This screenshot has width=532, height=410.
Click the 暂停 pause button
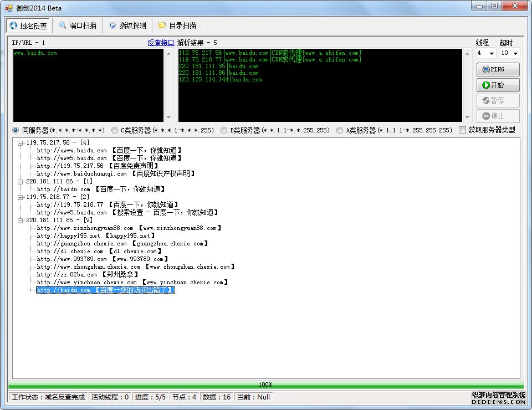click(x=498, y=100)
